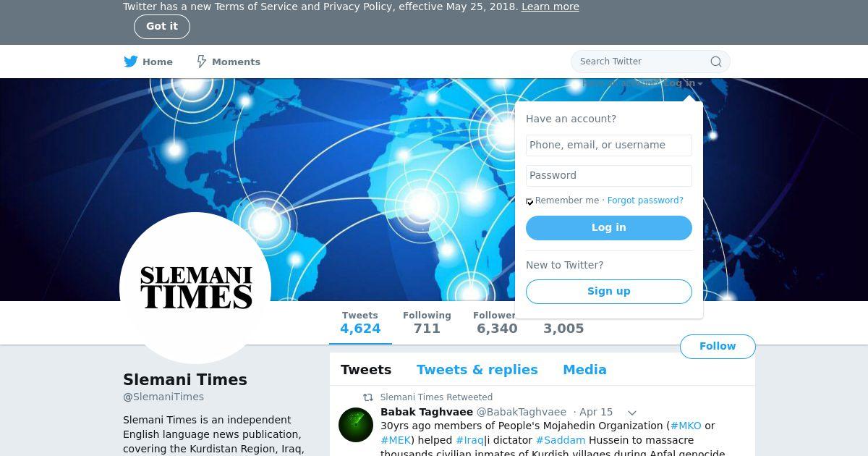Select the Tweets timeline tab
Viewport: 868px width, 456px height.
[x=366, y=370]
